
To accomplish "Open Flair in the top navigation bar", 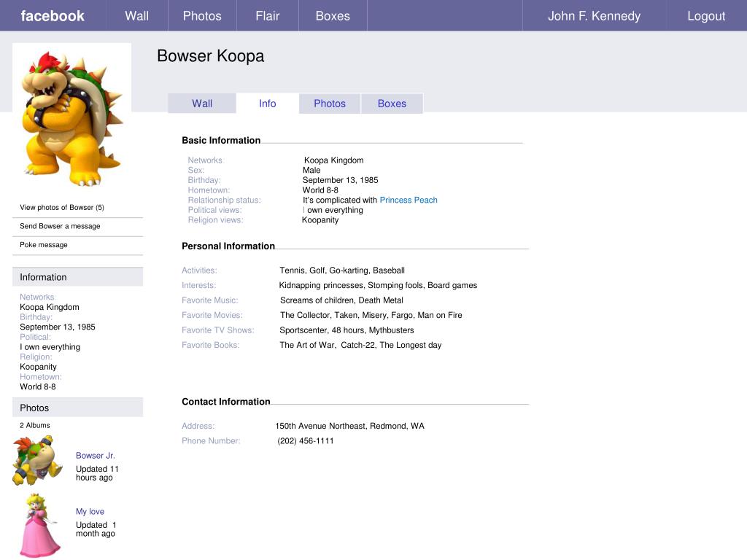I will click(267, 16).
